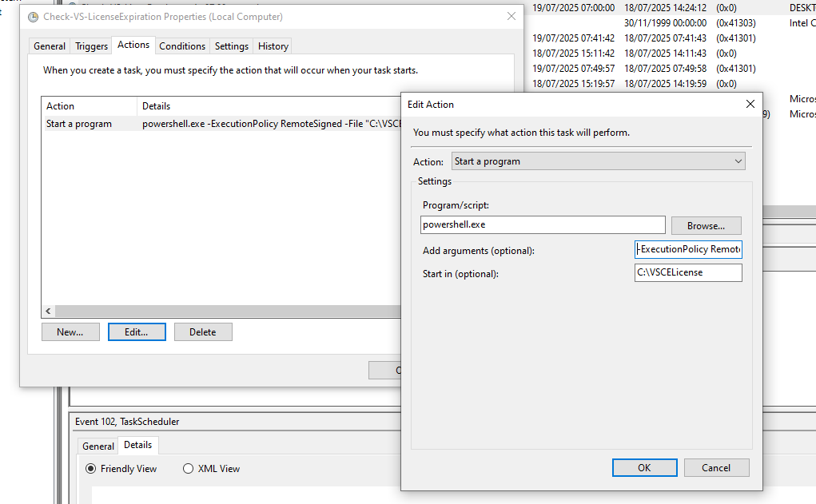Close the Edit Action dialog
816x504 pixels.
750,104
